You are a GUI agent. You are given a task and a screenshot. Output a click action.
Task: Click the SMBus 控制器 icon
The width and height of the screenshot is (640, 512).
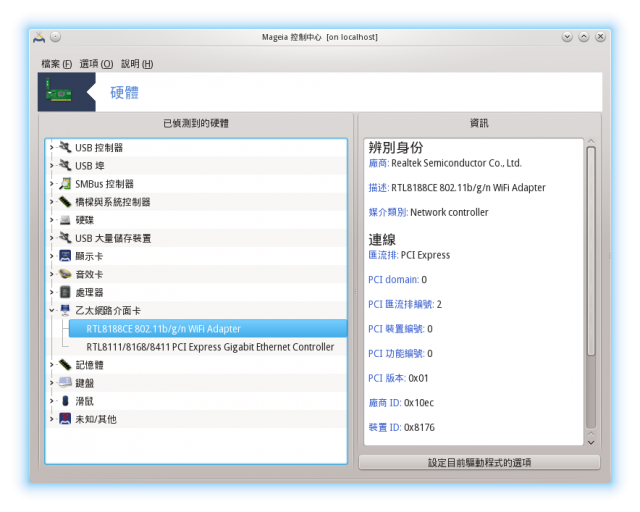point(65,183)
